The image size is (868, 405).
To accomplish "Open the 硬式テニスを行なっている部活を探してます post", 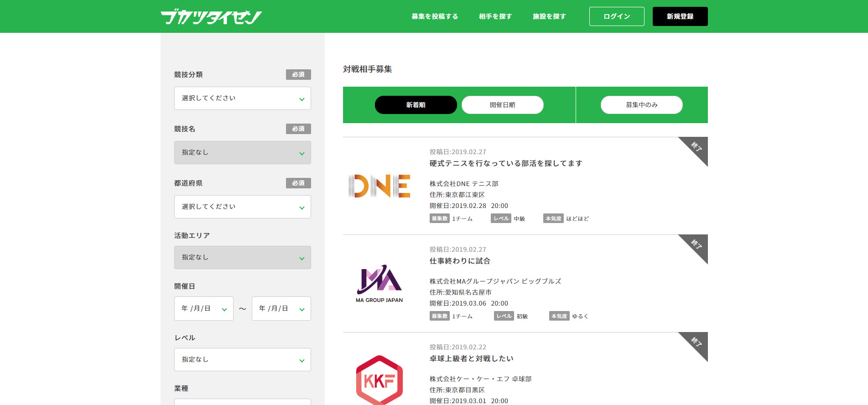I will point(505,163).
